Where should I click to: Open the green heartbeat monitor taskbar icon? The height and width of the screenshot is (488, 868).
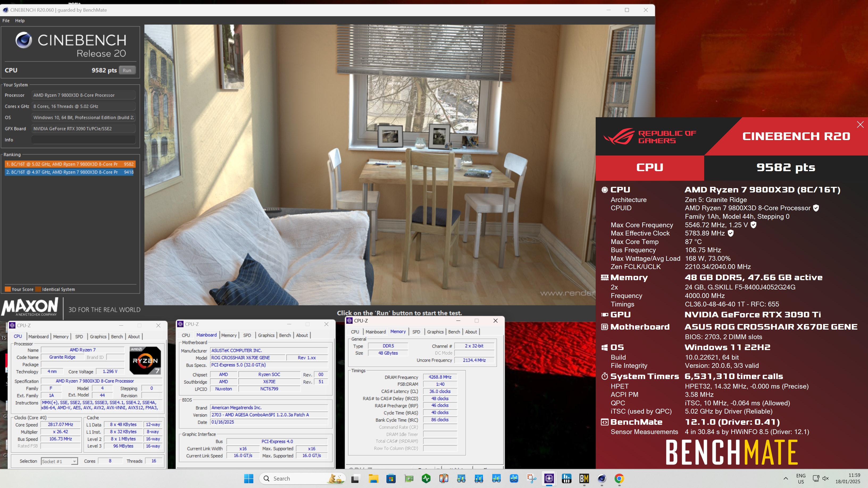coord(426,479)
